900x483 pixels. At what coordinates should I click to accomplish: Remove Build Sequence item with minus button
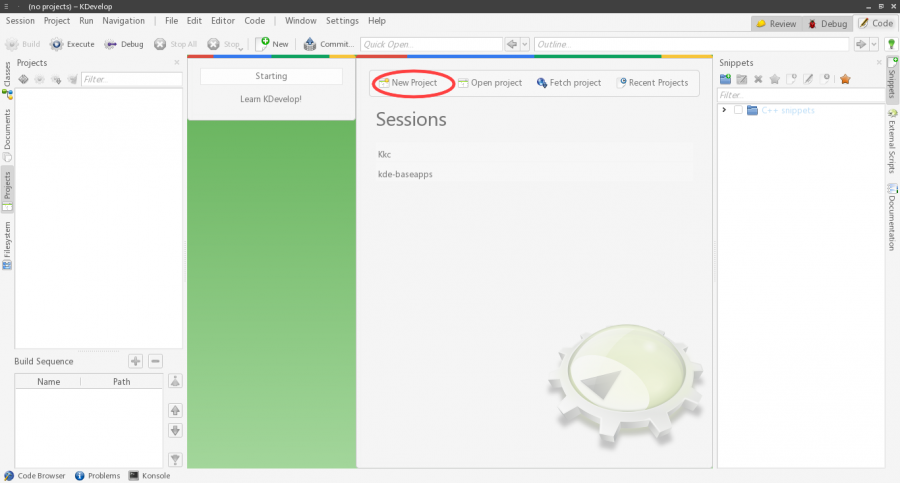point(155,361)
